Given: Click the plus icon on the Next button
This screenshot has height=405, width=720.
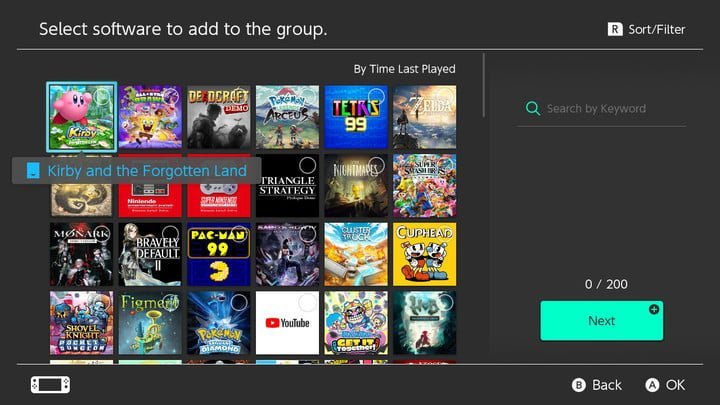Looking at the screenshot, I should [x=654, y=309].
